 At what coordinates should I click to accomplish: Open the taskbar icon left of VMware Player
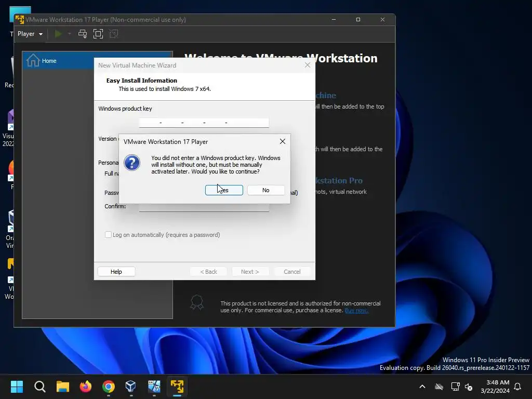154,387
